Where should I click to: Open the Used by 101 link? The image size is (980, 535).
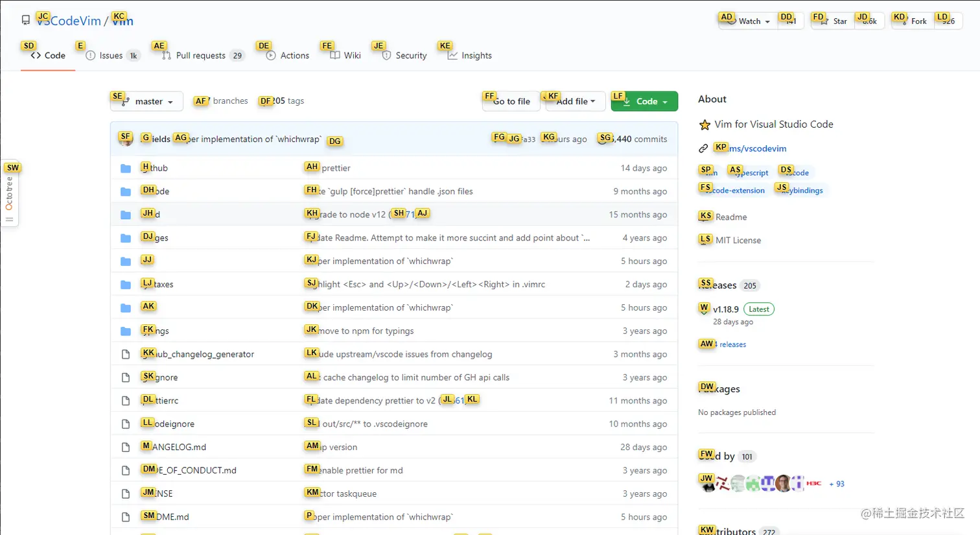coord(727,457)
